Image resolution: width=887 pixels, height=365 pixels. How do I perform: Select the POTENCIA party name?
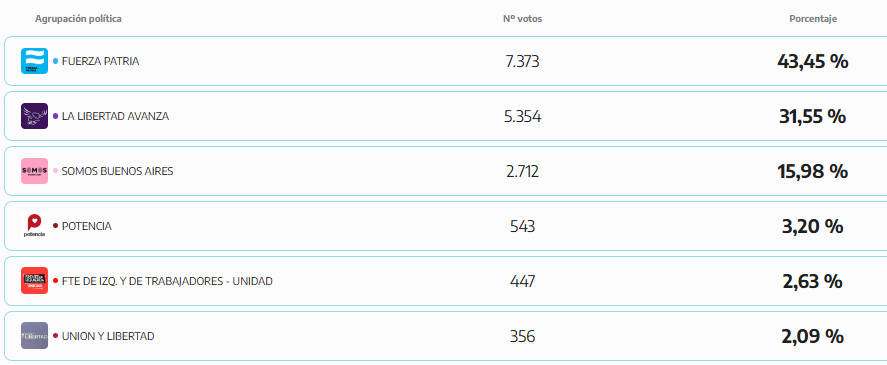click(87, 226)
